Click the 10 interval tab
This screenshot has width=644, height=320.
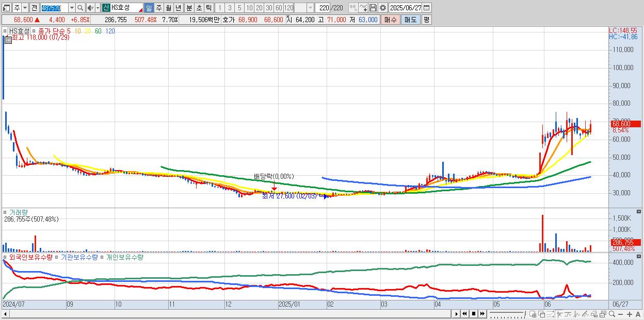coord(249,8)
